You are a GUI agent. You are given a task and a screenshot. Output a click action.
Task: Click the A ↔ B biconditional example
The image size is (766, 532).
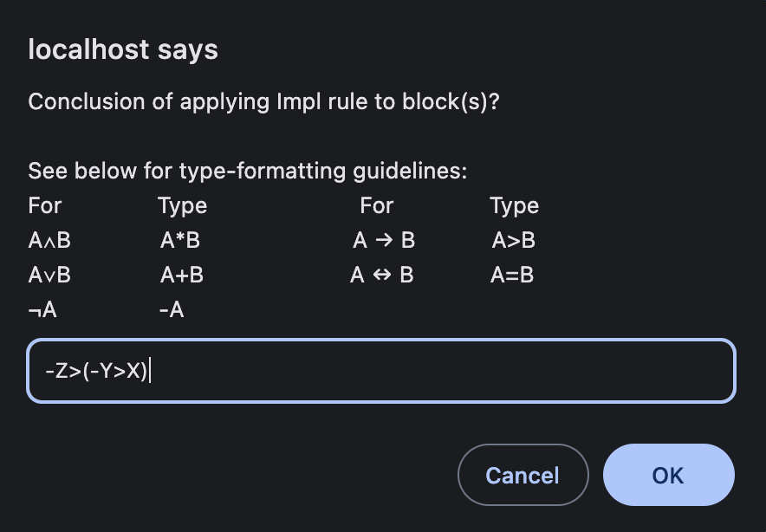tap(382, 275)
